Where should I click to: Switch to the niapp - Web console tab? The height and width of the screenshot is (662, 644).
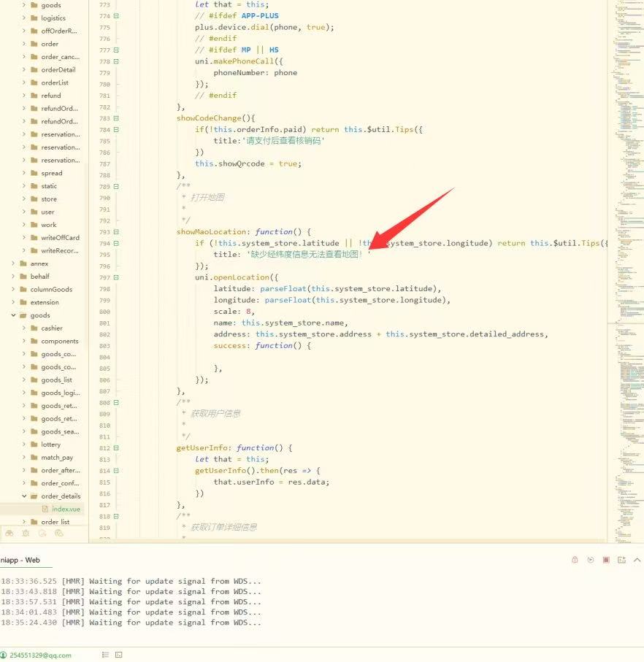pyautogui.click(x=20, y=561)
